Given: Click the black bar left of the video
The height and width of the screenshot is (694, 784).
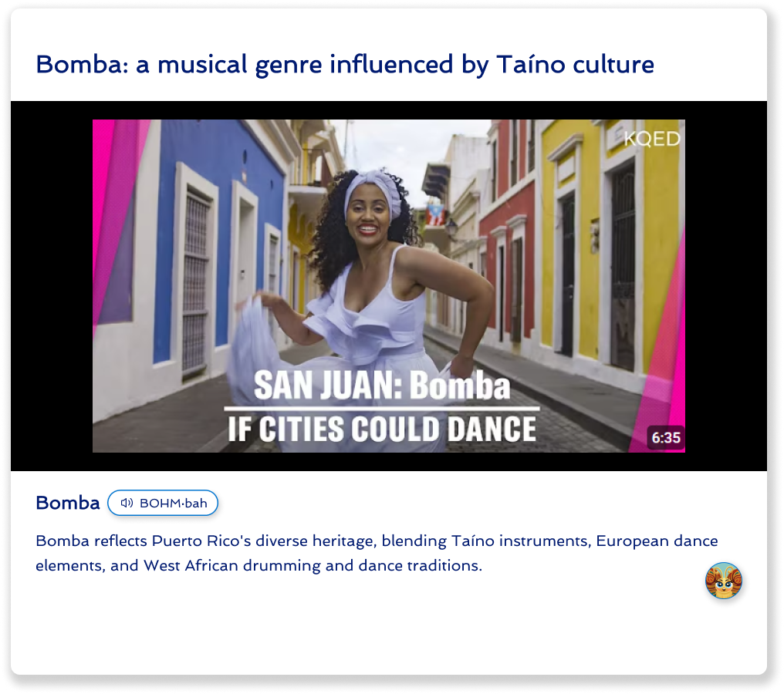Looking at the screenshot, I should 52,286.
